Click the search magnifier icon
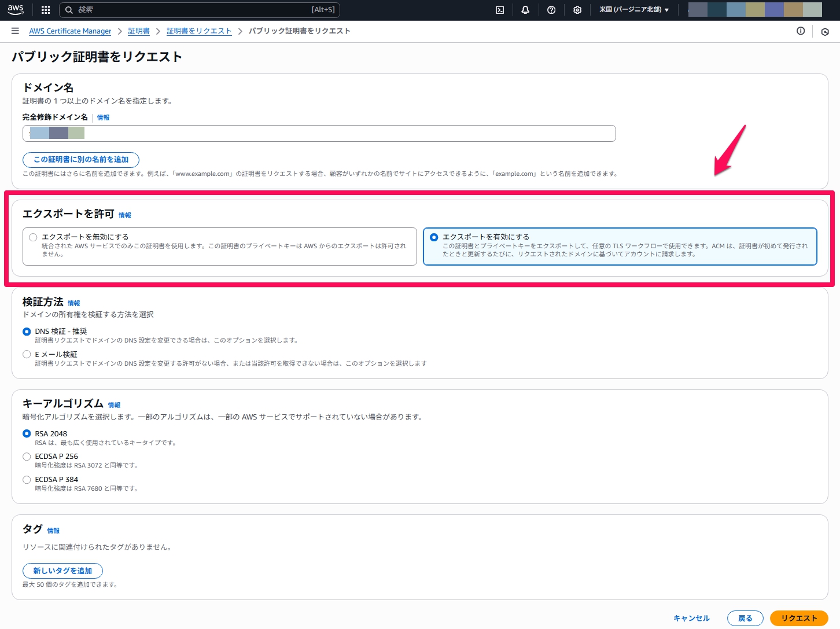The height and width of the screenshot is (629, 840). 69,10
